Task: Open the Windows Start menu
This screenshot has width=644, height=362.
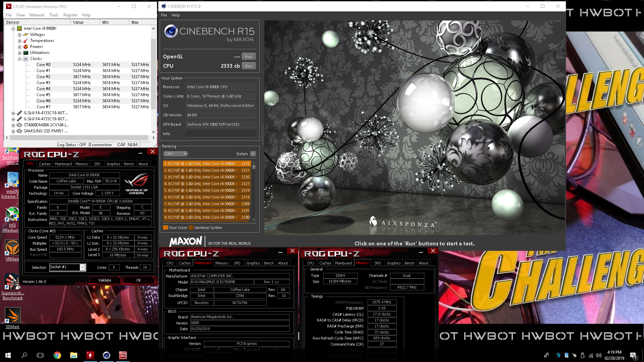Action: tap(8, 355)
